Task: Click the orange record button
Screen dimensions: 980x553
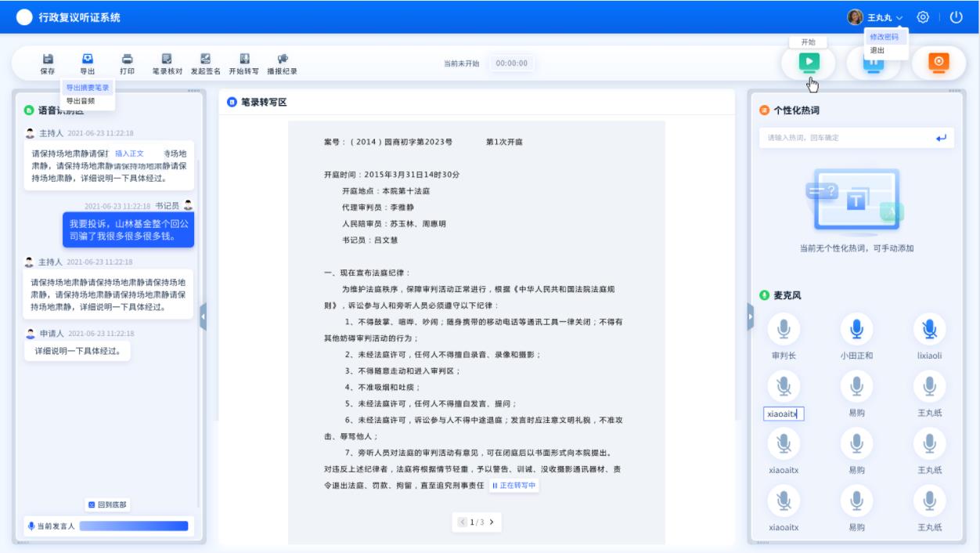Action: point(938,62)
